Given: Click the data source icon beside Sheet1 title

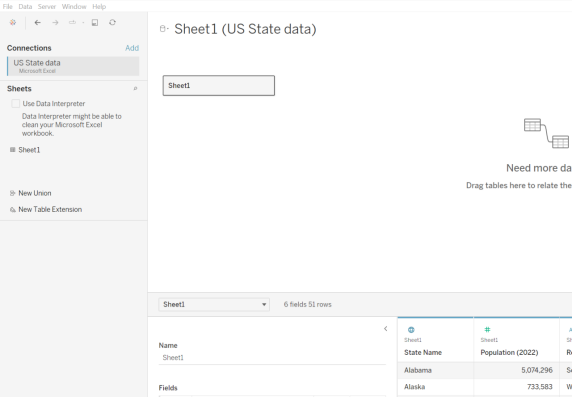Looking at the screenshot, I should pos(163,29).
